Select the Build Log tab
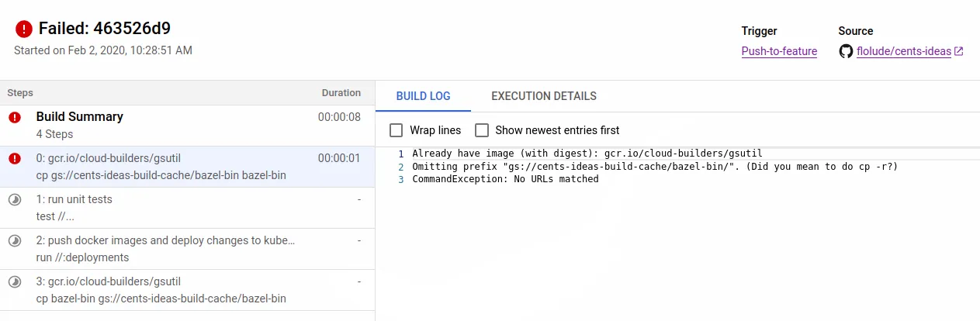Image resolution: width=980 pixels, height=321 pixels. click(423, 96)
